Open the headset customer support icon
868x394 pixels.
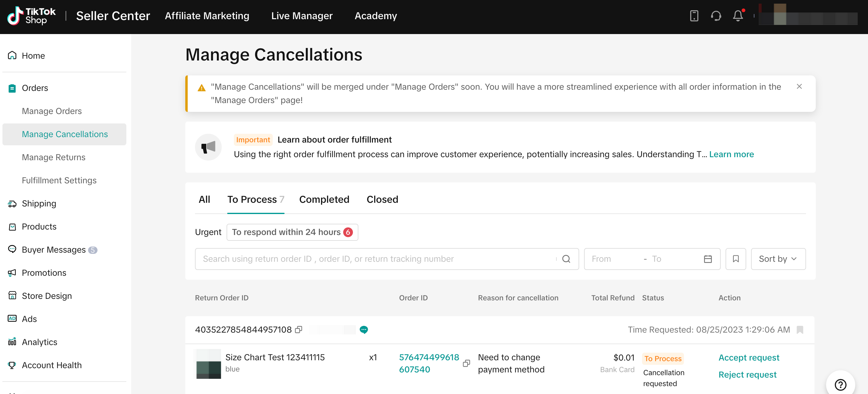pyautogui.click(x=716, y=16)
